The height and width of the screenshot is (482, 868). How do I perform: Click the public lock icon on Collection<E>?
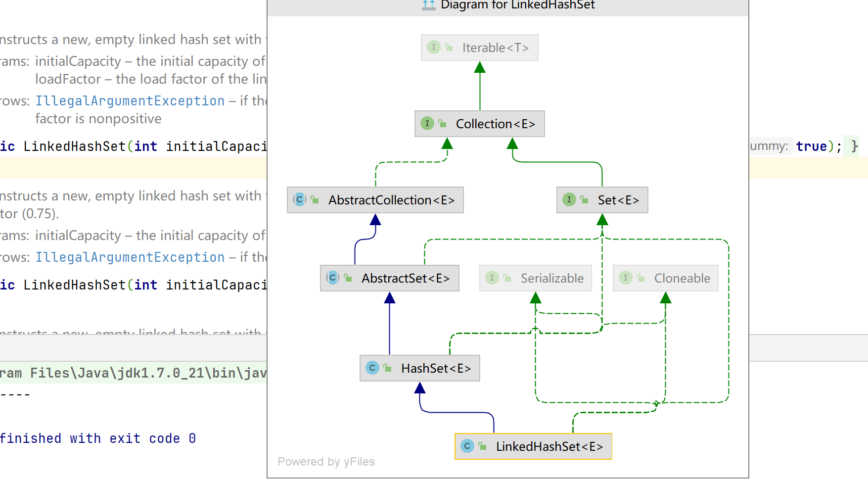pyautogui.click(x=443, y=123)
